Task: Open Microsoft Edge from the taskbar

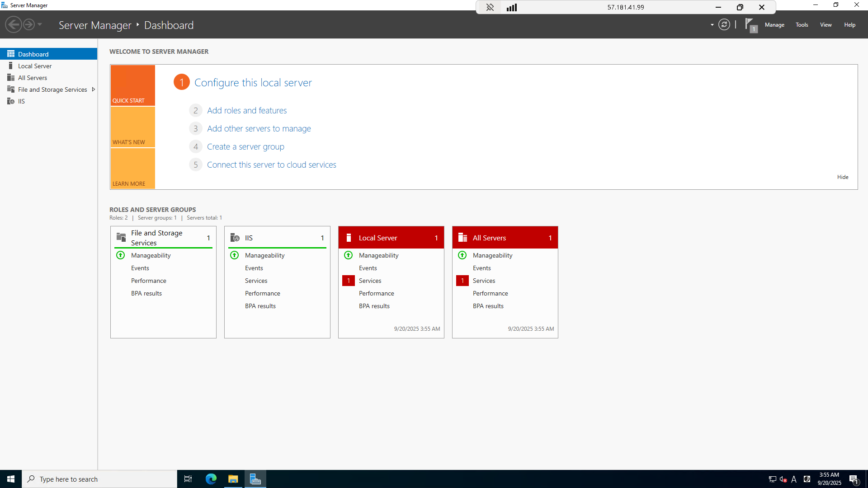Action: pyautogui.click(x=211, y=479)
